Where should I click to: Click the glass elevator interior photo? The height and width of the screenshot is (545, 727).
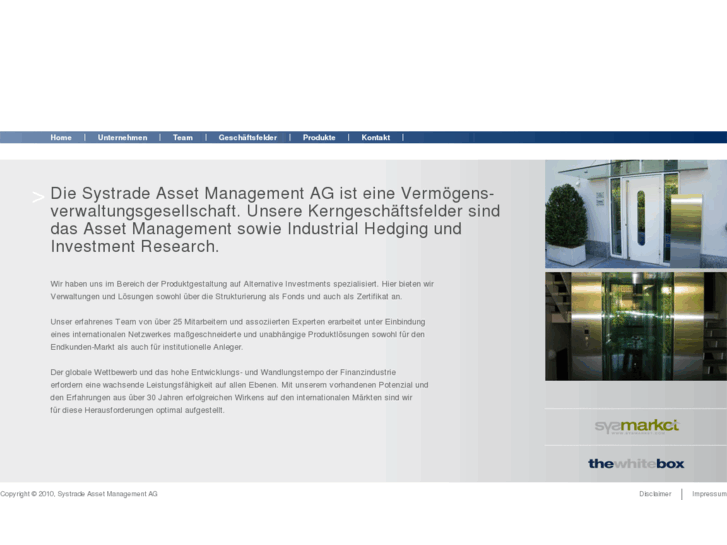pos(636,327)
